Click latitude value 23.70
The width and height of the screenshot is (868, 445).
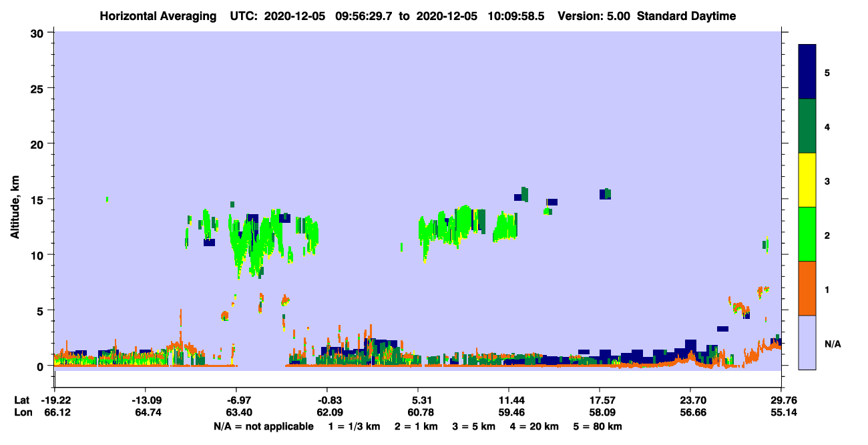tap(690, 400)
